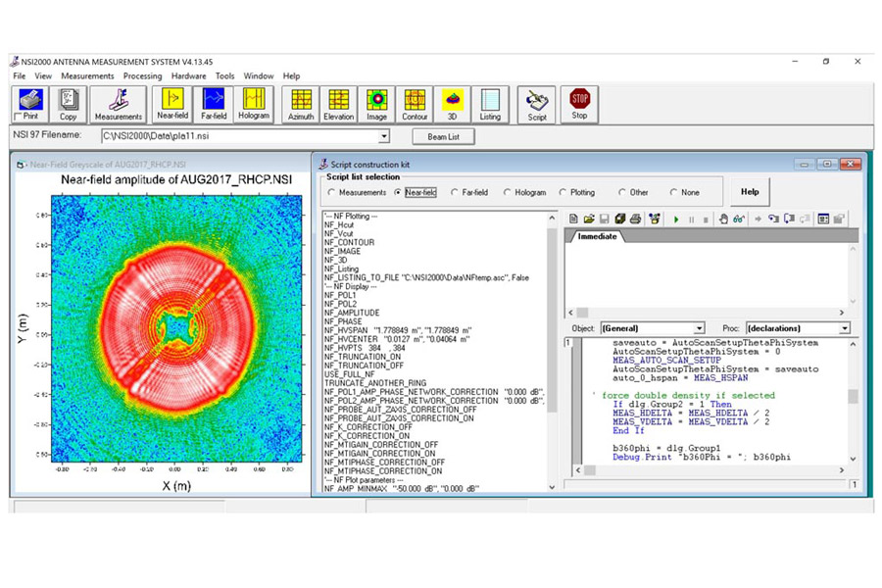Click the Beam List button

point(445,136)
